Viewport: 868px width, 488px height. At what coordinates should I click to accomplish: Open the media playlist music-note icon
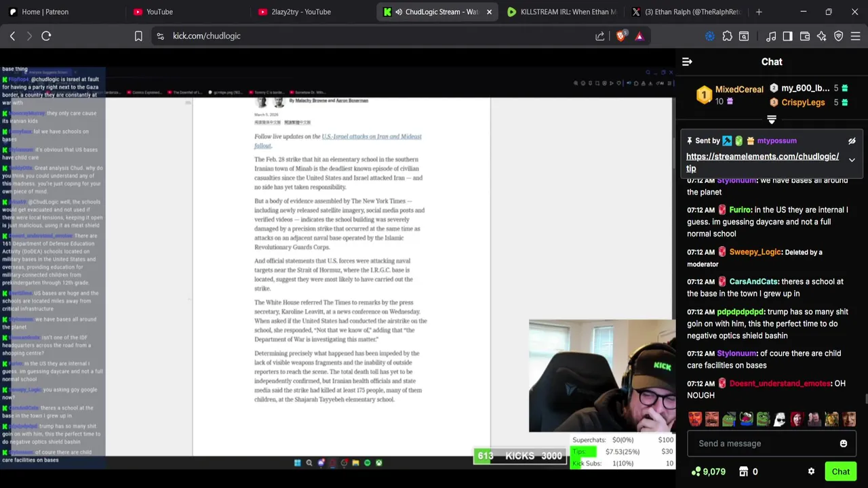coord(771,36)
